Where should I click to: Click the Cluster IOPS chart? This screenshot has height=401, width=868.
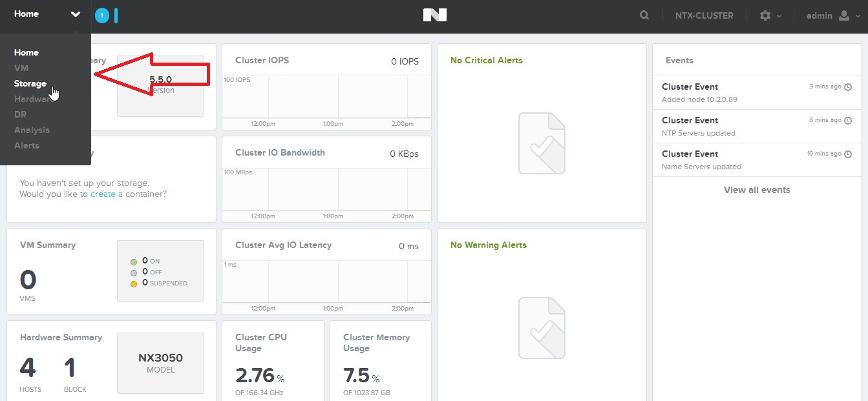coord(326,97)
